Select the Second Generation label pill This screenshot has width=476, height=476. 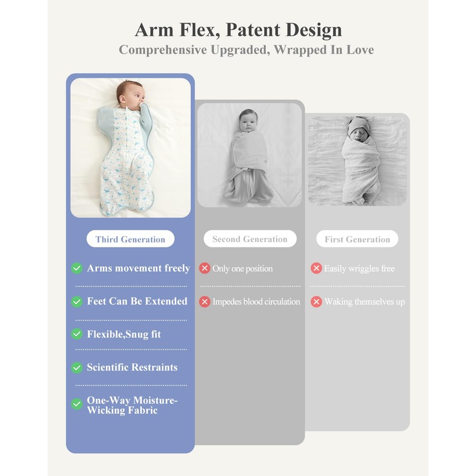[250, 239]
